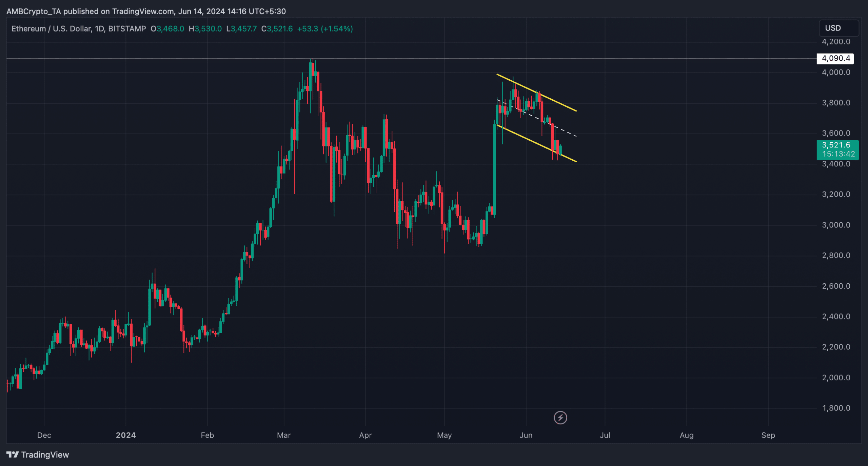Click the May label on time axis
Screen dimensions: 868x466
pyautogui.click(x=444, y=435)
